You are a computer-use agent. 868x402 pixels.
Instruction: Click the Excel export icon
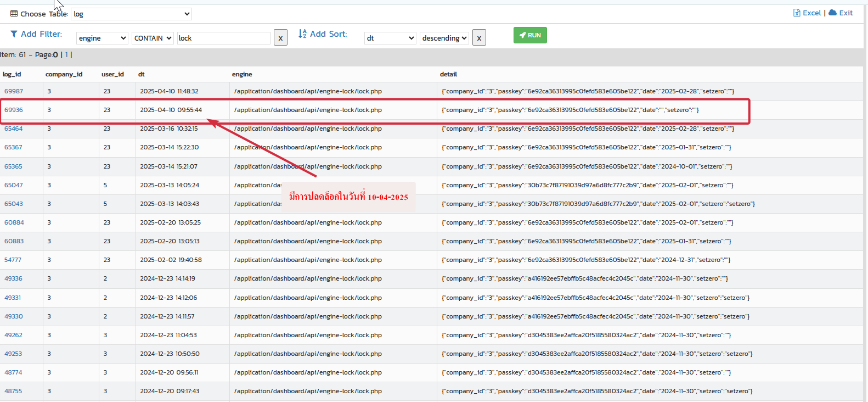coord(797,13)
